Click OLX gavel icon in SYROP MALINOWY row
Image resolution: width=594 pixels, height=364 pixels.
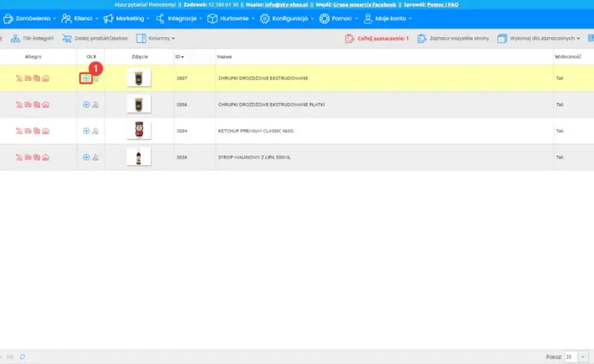point(95,157)
